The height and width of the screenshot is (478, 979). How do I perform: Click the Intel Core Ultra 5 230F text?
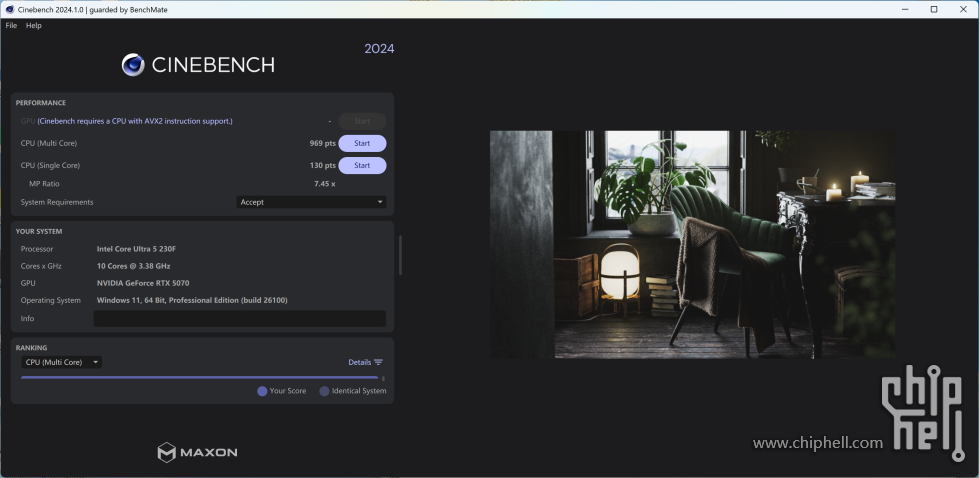[x=136, y=249]
